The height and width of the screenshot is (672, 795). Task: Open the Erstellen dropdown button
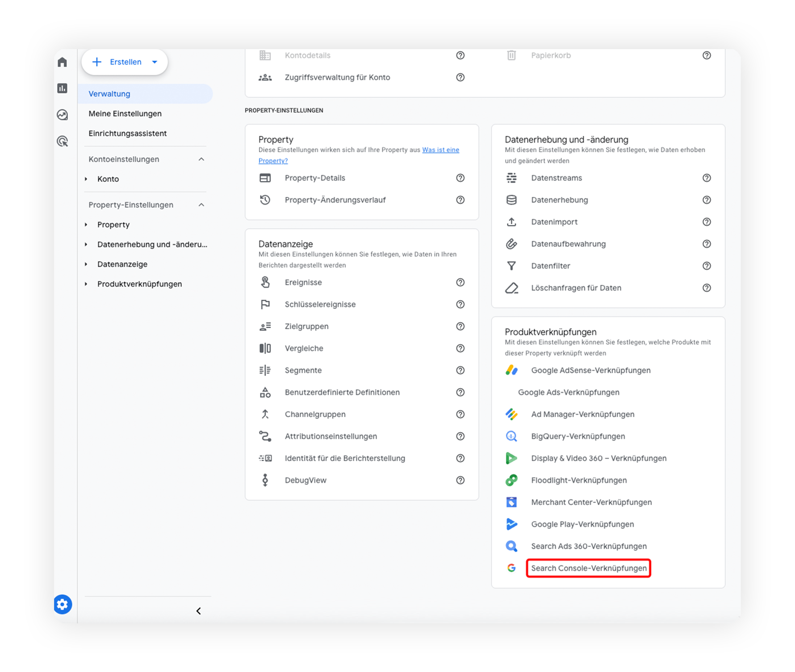[x=125, y=62]
